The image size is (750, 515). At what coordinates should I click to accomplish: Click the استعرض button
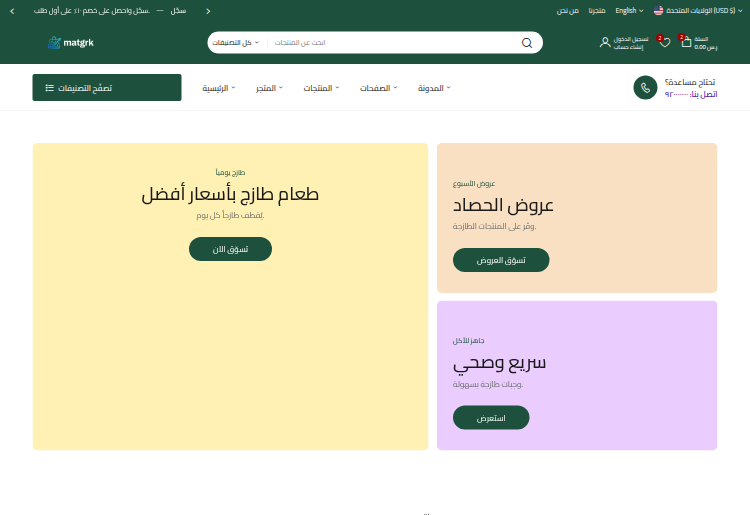(491, 418)
